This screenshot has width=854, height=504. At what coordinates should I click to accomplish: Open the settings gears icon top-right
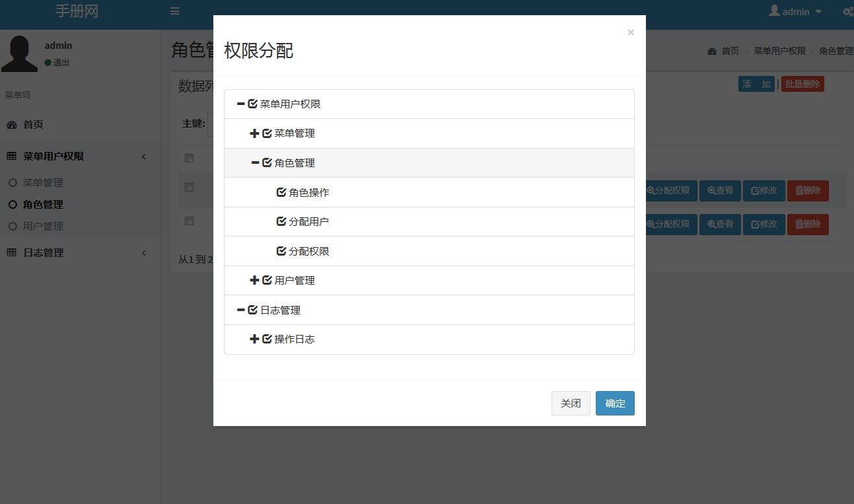848,11
